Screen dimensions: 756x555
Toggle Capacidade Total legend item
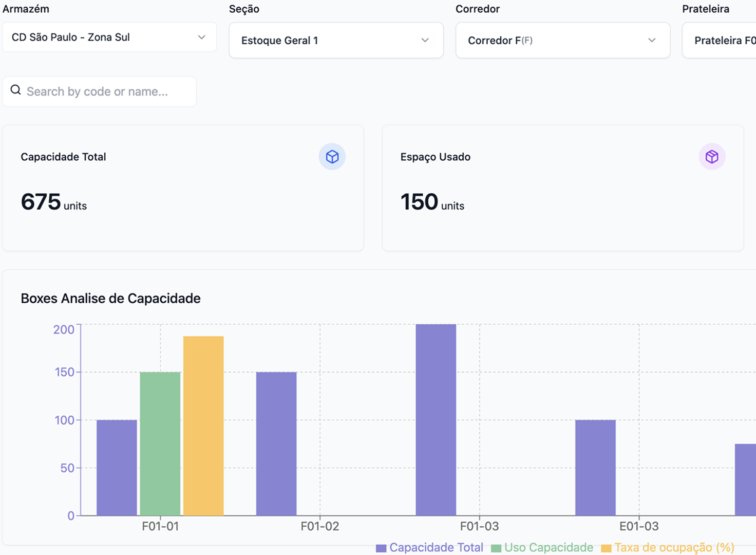(436, 548)
